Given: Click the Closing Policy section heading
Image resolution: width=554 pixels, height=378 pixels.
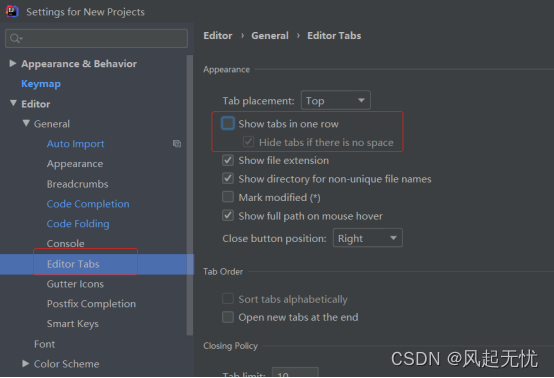Looking at the screenshot, I should pos(230,345).
